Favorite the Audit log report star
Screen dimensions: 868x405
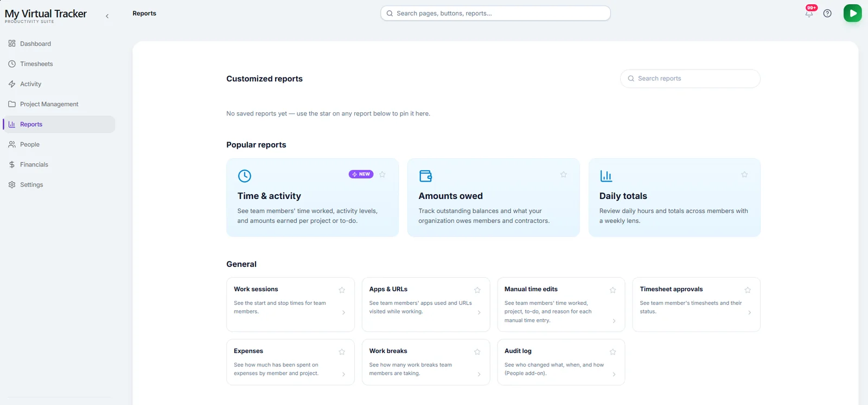(612, 352)
